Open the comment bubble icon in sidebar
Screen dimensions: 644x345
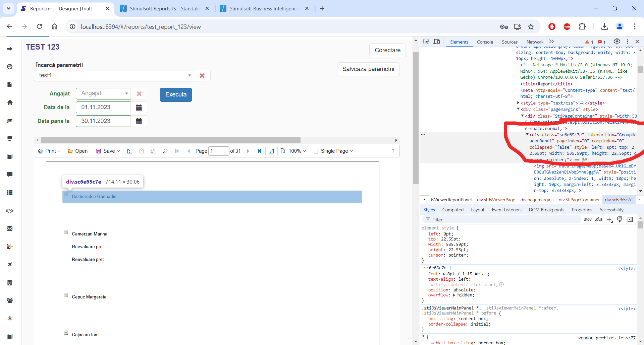pos(10,175)
